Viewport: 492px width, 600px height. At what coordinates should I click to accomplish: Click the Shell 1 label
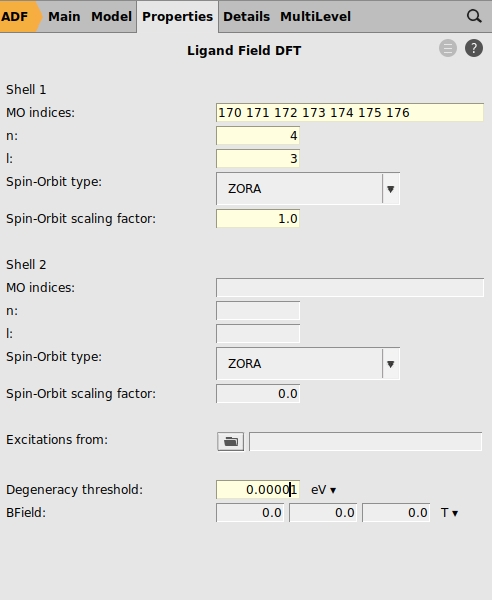26,90
